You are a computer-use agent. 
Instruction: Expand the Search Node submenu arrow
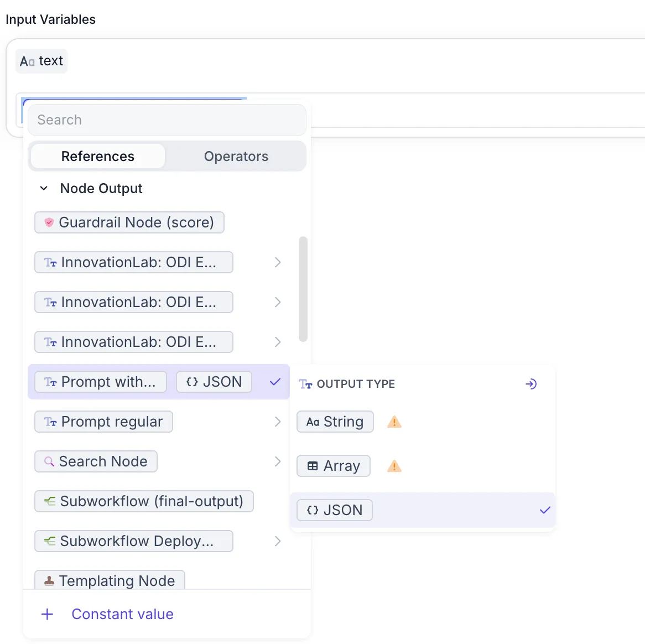[278, 461]
